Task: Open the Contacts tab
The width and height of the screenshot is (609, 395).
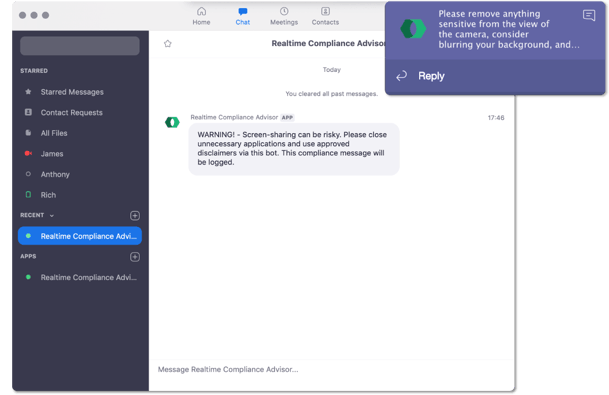Action: pyautogui.click(x=325, y=16)
